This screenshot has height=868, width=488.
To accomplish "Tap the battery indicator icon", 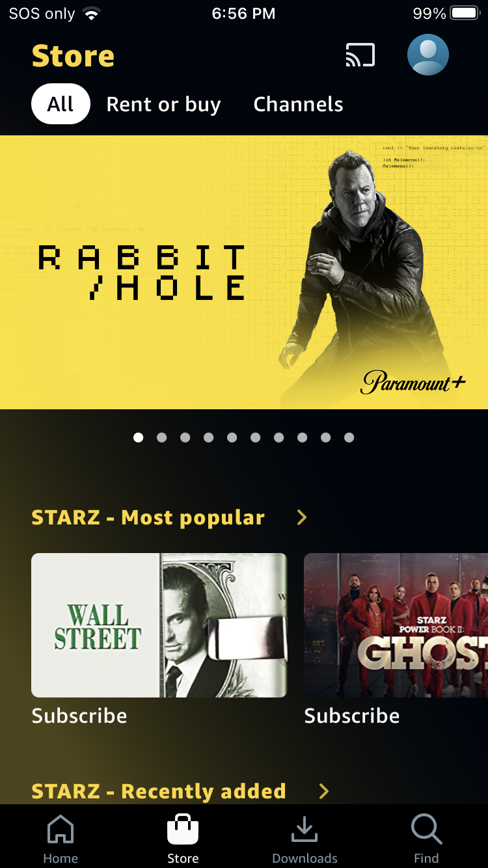I will [465, 13].
